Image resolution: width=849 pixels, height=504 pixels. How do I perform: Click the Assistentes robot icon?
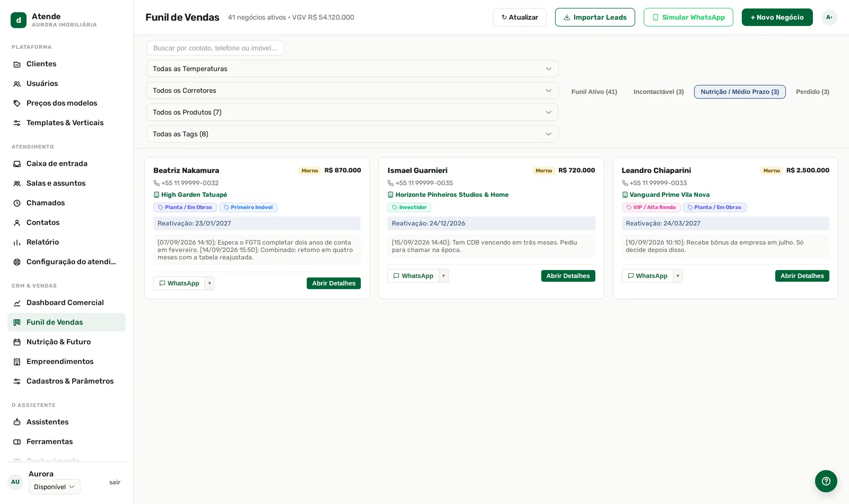[17, 422]
